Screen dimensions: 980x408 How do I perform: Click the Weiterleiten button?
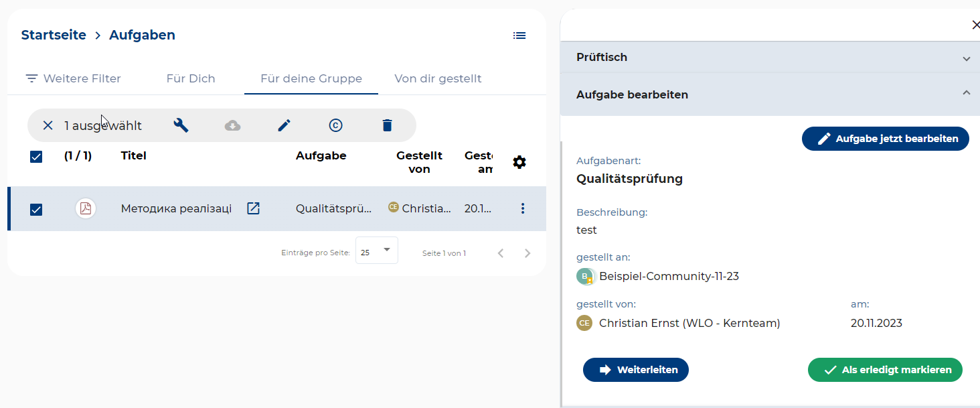click(x=635, y=370)
